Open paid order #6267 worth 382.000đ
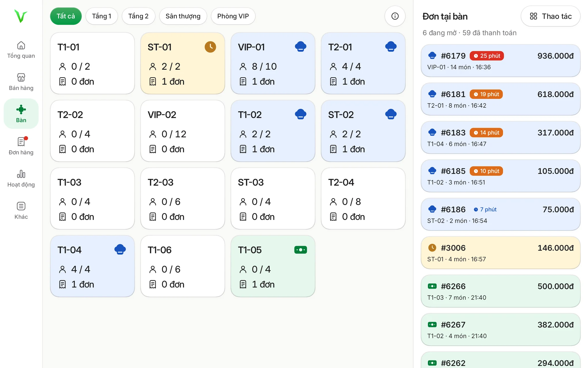 tap(500, 330)
